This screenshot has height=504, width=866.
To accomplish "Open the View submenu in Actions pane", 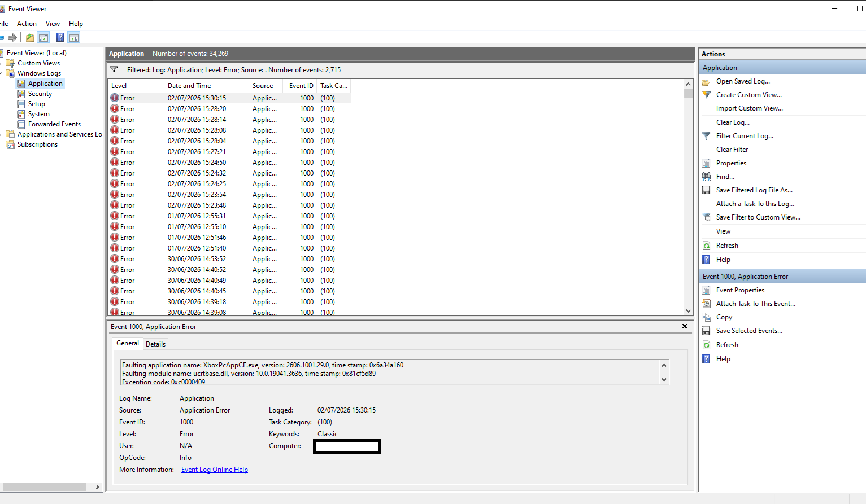I will [723, 231].
